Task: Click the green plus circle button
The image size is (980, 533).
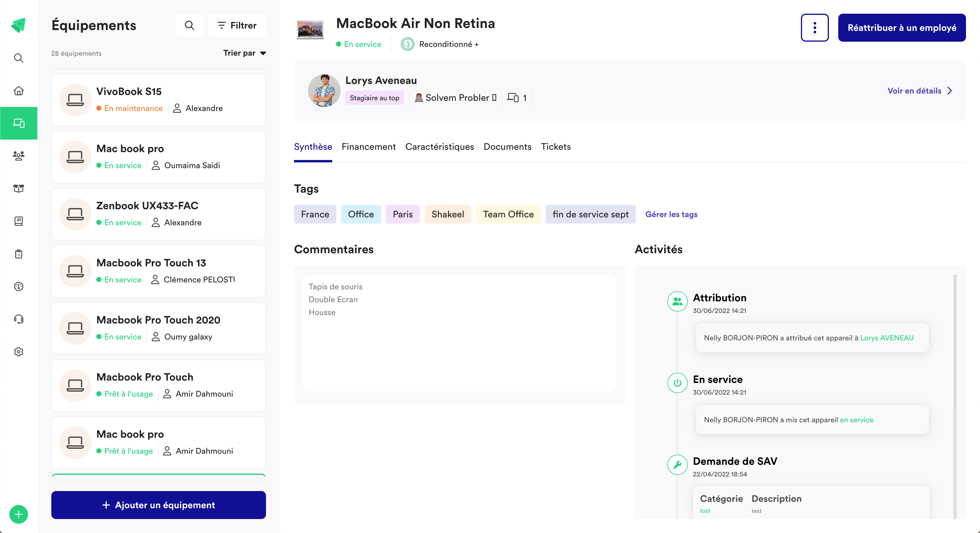Action: 19,514
